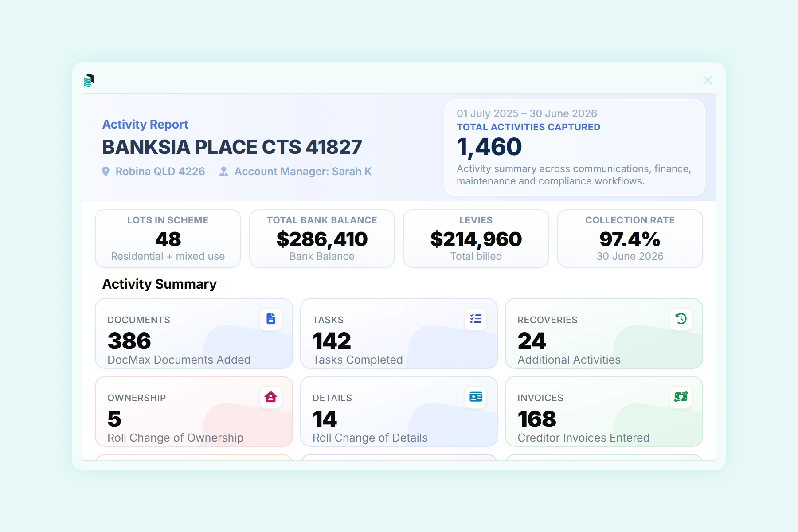Click the person icon beside Account Manager
This screenshot has height=532, width=798.
pyautogui.click(x=224, y=172)
